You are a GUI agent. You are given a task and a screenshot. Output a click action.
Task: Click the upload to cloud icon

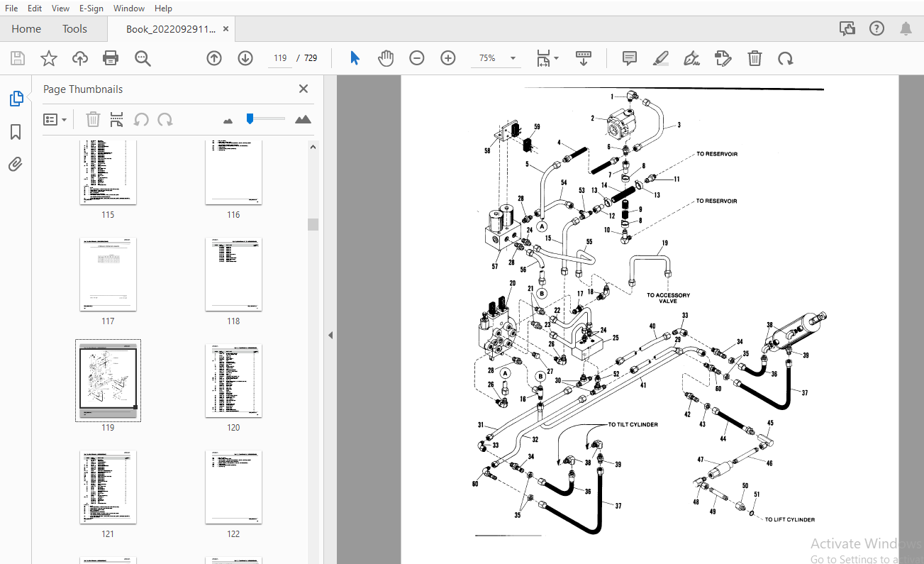click(80, 58)
